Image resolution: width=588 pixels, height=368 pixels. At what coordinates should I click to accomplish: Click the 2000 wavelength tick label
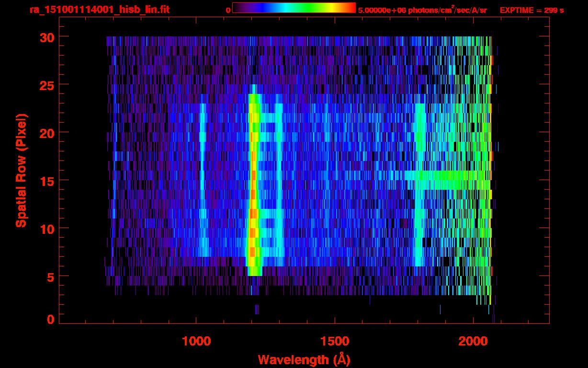point(473,341)
